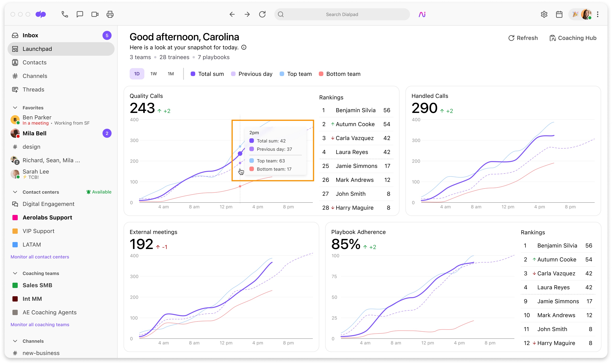Click Mila Bell's unread badge 2
Screen dimensions: 612x364
click(x=107, y=133)
